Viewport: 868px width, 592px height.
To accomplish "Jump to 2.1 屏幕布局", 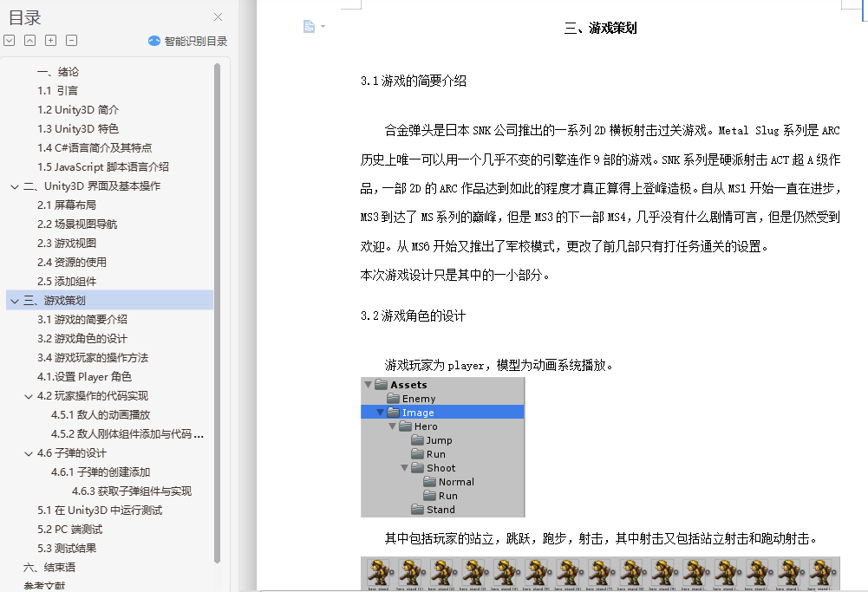I will [x=67, y=205].
